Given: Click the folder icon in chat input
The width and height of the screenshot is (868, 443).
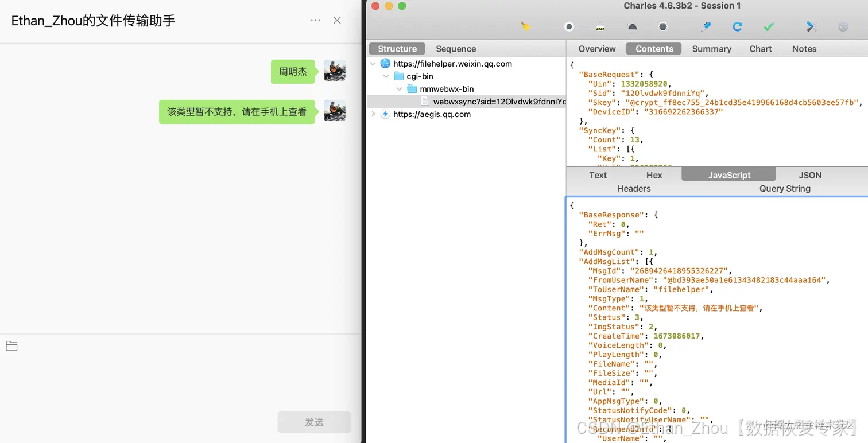Looking at the screenshot, I should point(11,346).
